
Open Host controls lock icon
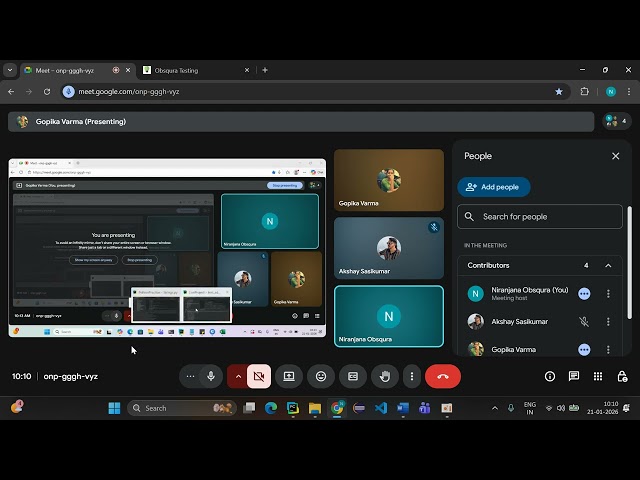pos(622,376)
